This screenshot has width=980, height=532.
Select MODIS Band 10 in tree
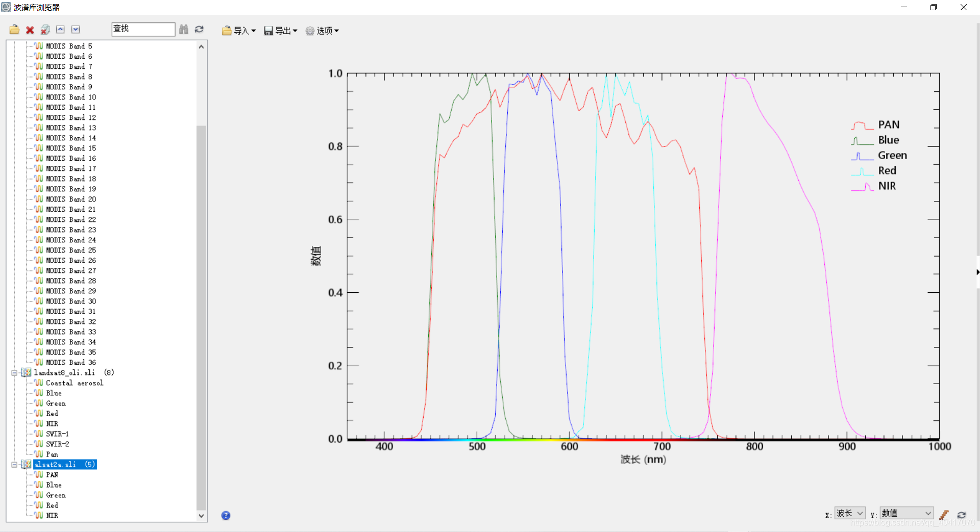(x=71, y=97)
